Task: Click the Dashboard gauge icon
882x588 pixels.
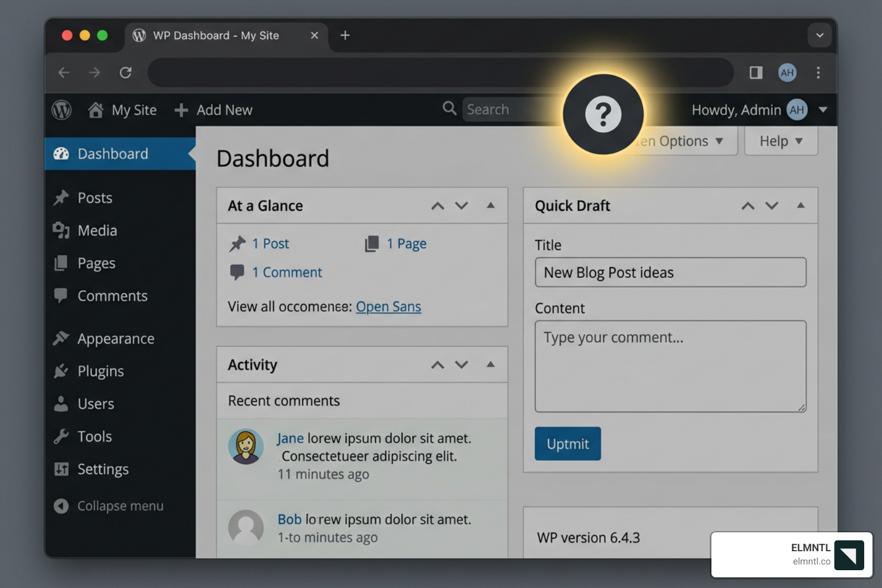Action: 61,153
